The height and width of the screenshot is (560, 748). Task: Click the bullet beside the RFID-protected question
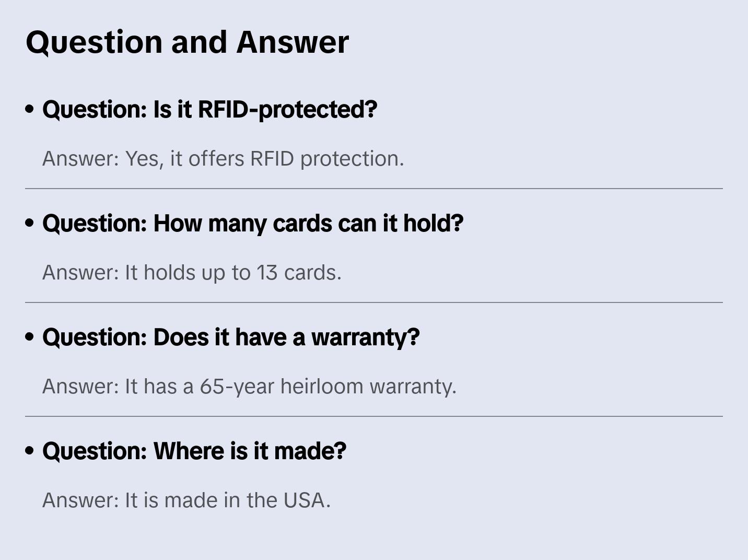click(x=30, y=109)
